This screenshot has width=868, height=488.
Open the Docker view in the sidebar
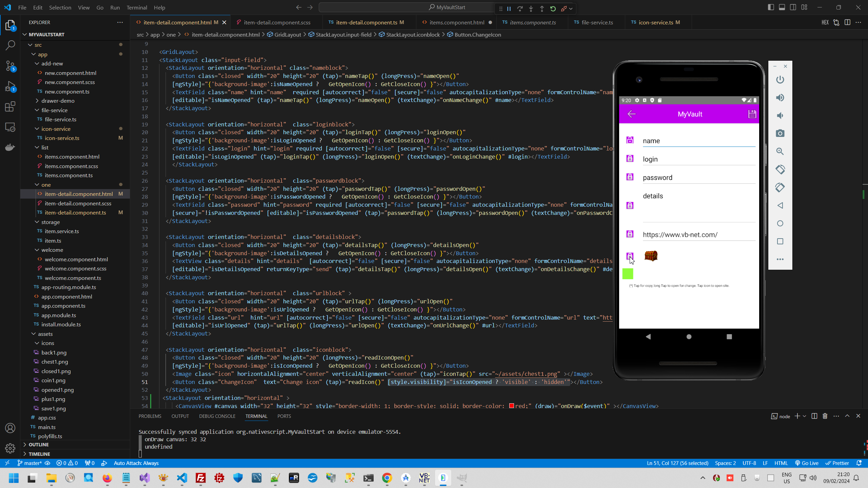tap(10, 147)
